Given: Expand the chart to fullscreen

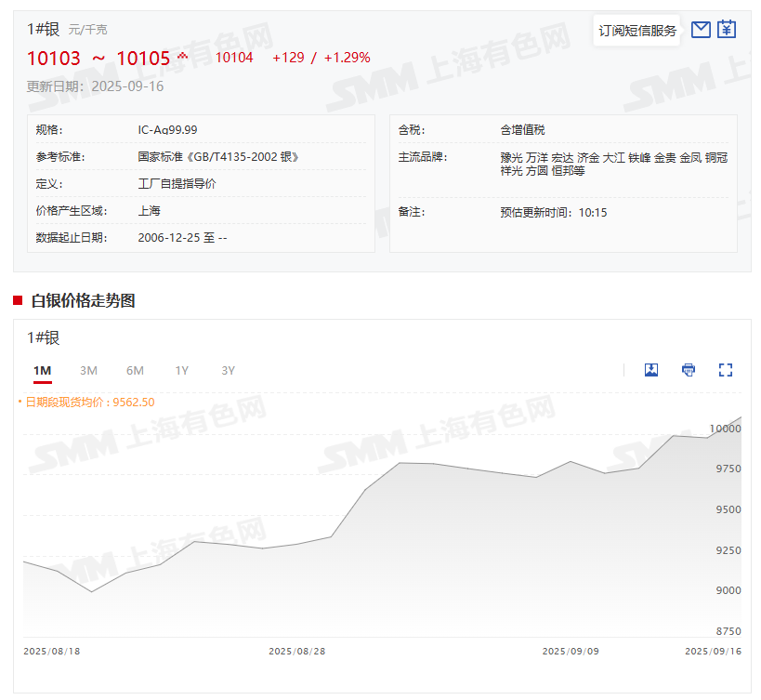Looking at the screenshot, I should click(726, 370).
